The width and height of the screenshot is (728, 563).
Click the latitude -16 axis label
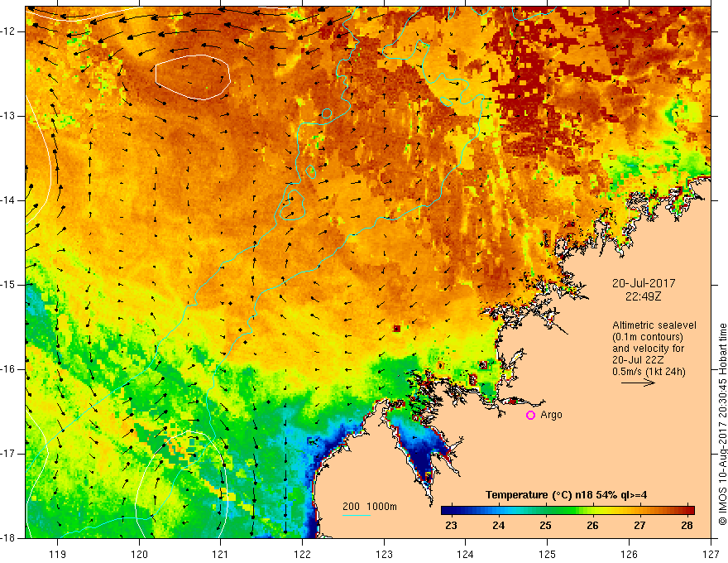click(8, 369)
